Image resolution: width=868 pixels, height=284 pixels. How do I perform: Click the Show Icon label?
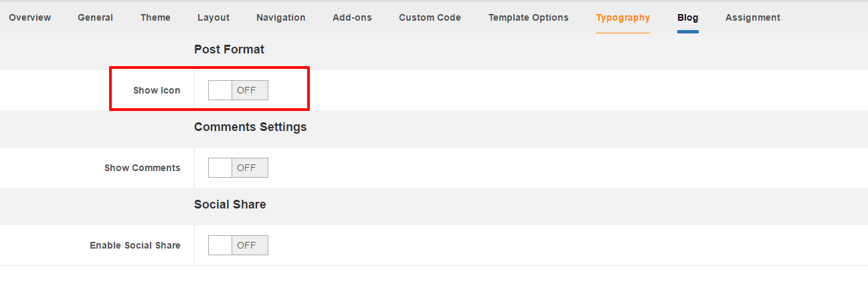pyautogui.click(x=157, y=90)
